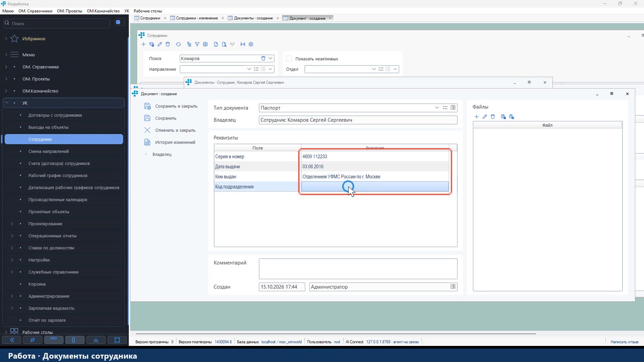Select Договоры с сотрудниками in the sidebar
This screenshot has height=362, width=644.
coord(55,115)
